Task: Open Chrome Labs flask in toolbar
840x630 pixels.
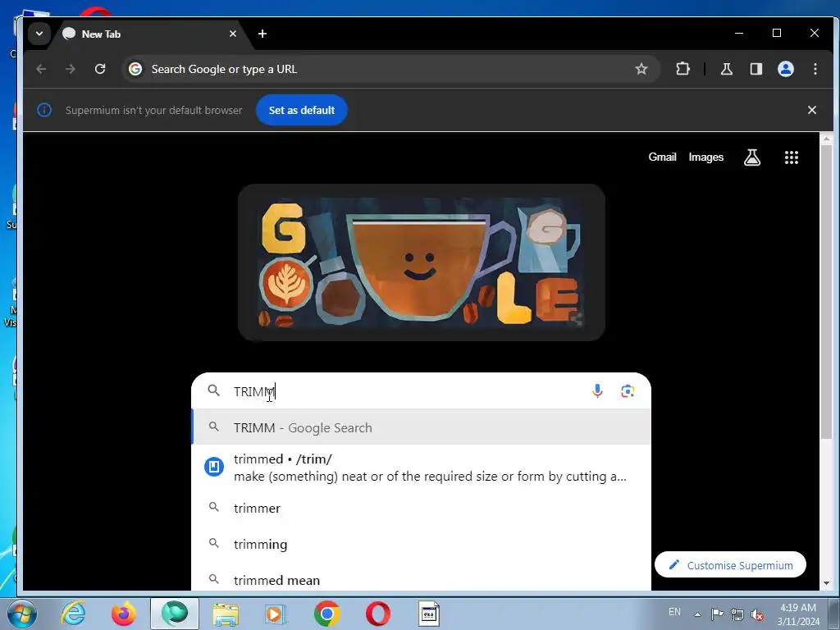Action: tap(727, 69)
